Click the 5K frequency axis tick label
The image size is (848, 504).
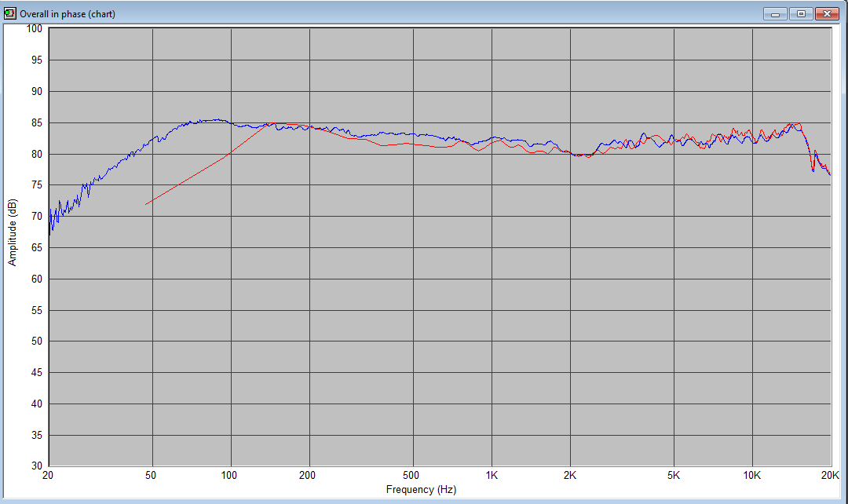[674, 475]
